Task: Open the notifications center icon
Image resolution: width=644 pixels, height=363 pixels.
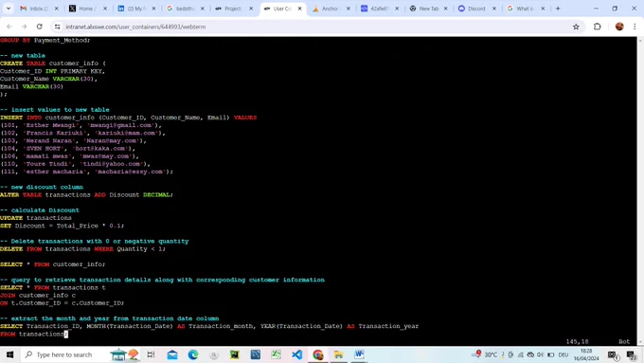Action: tap(632, 354)
